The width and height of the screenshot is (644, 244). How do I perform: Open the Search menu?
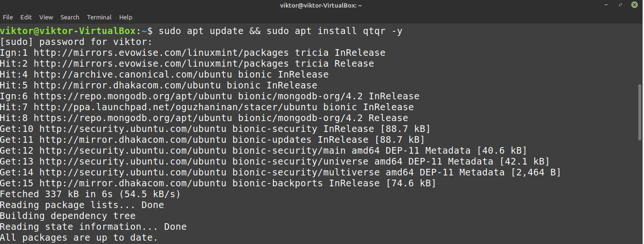click(70, 17)
